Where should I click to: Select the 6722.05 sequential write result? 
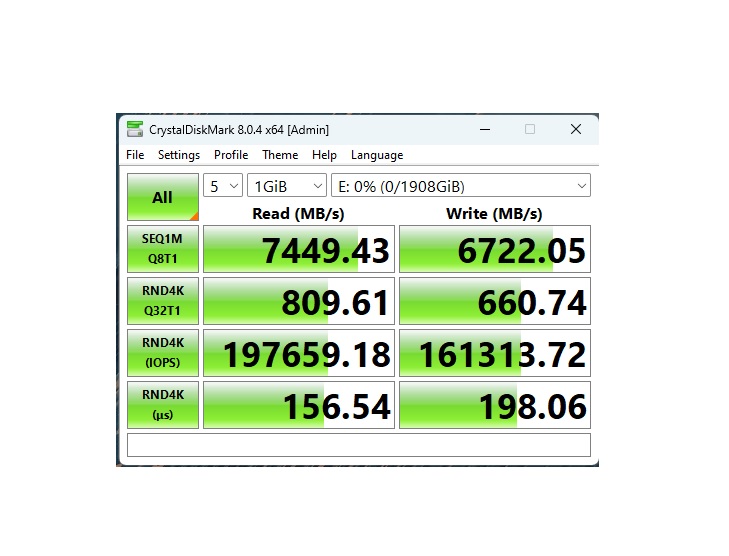(495, 249)
